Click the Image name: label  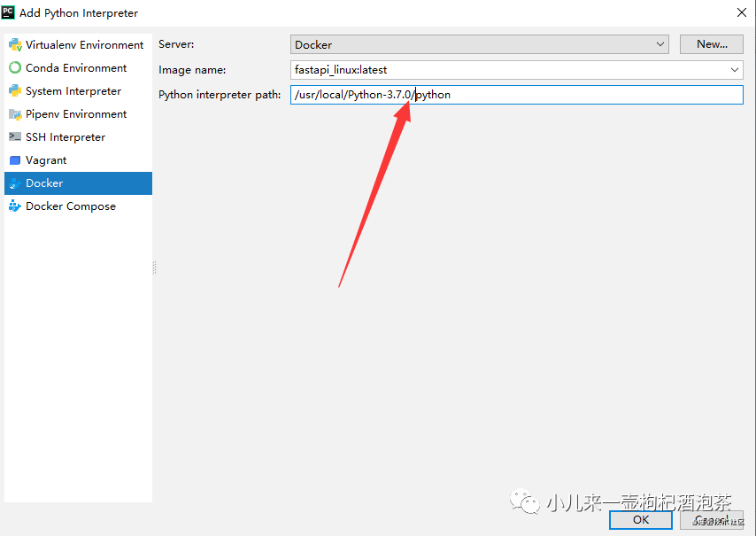click(192, 70)
